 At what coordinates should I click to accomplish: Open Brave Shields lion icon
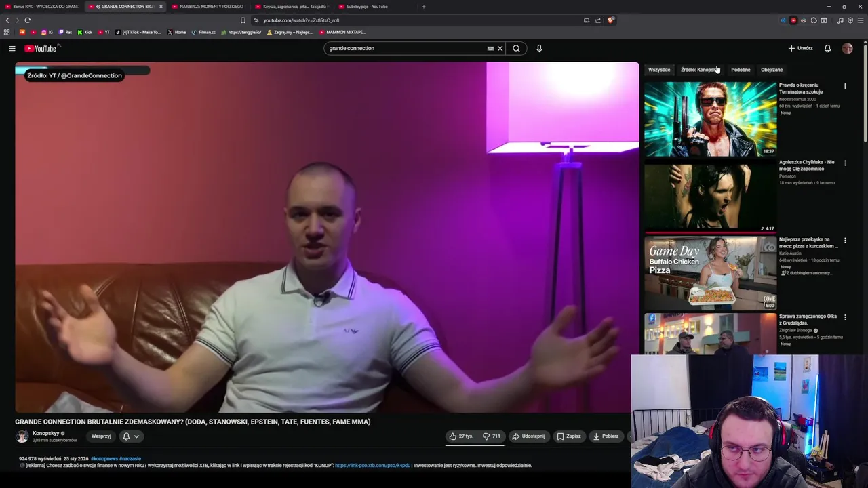(x=610, y=20)
